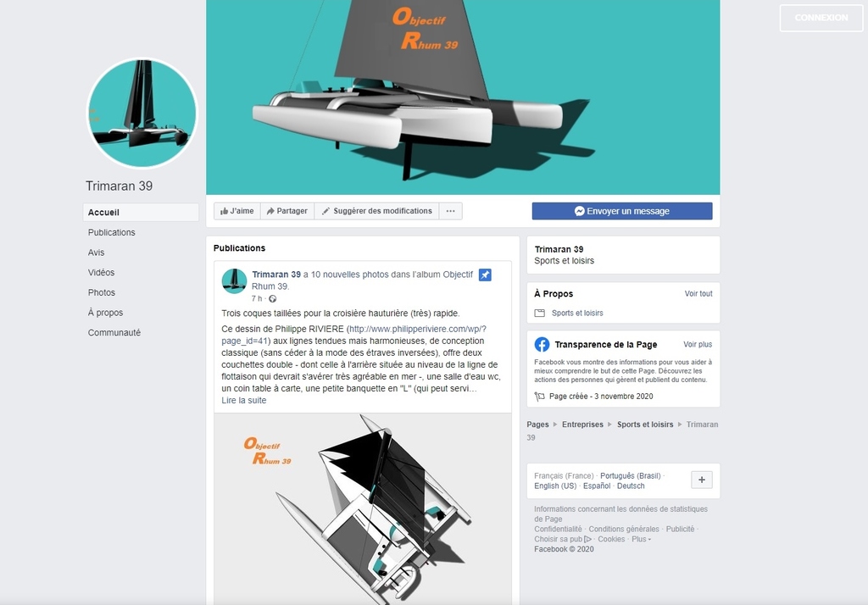Expand Voir plus in Transparence de la Page
Image resolution: width=868 pixels, height=605 pixels.
[698, 344]
